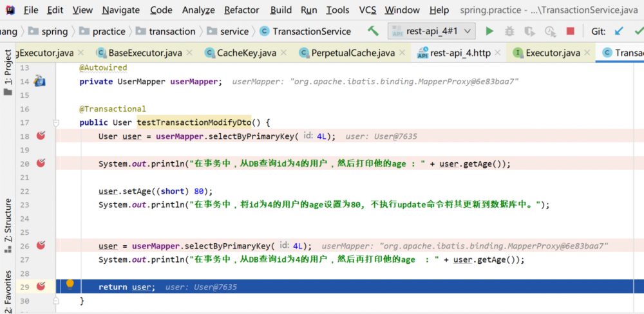This screenshot has width=644, height=314.
Task: Toggle the breakpoint on line 20
Action: tap(41, 163)
